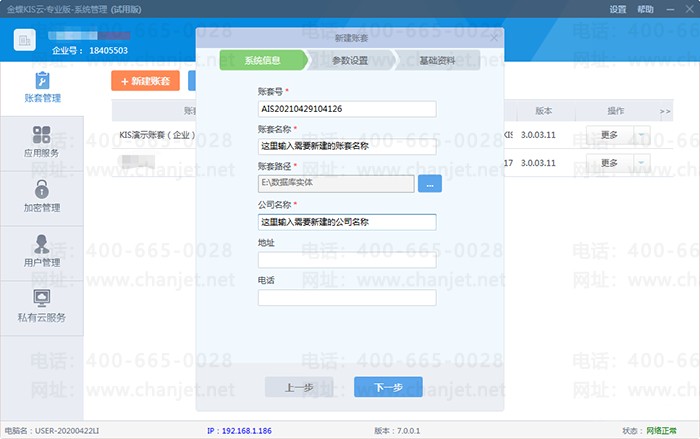The image size is (700, 439).
Task: Browse for 账套路径 with the ellipsis button
Action: 428,183
